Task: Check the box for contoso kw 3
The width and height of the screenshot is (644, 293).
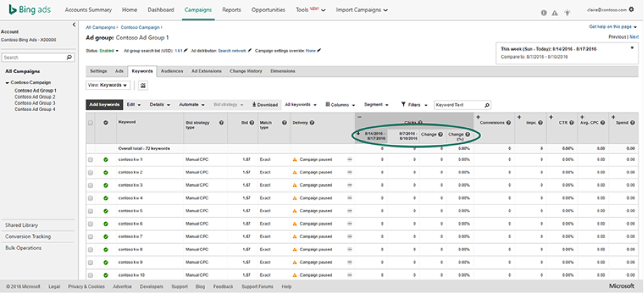Action: coord(91,185)
